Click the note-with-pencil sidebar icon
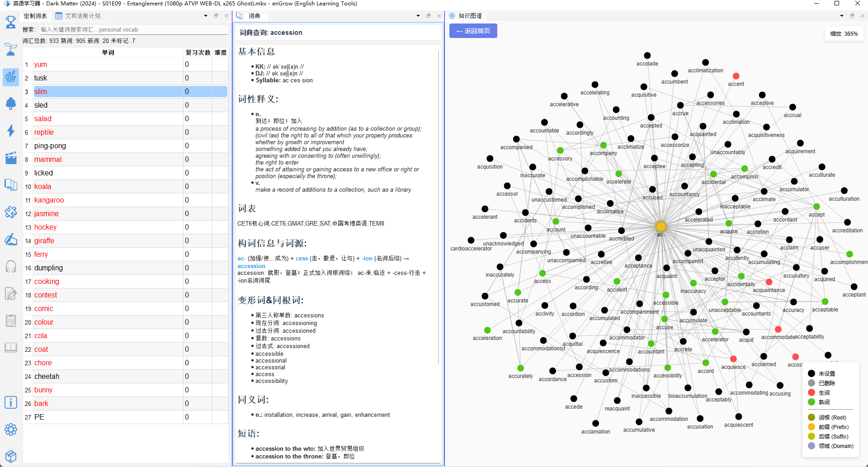 click(x=11, y=293)
